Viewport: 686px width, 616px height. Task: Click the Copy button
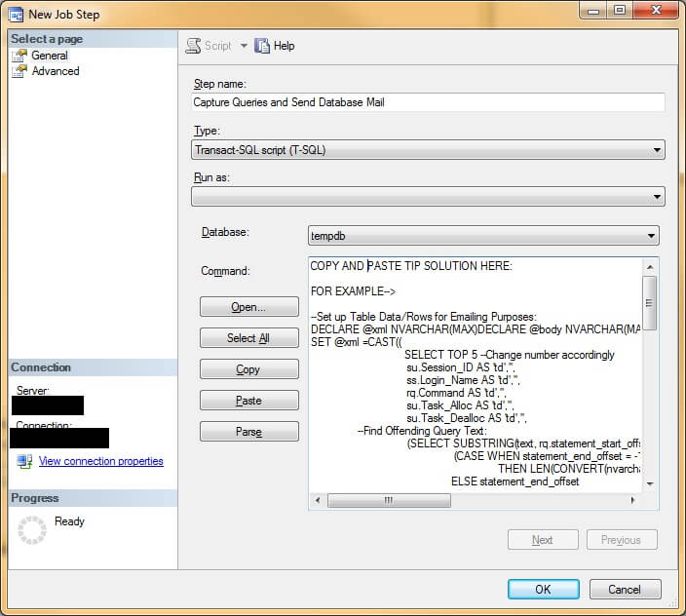[248, 369]
